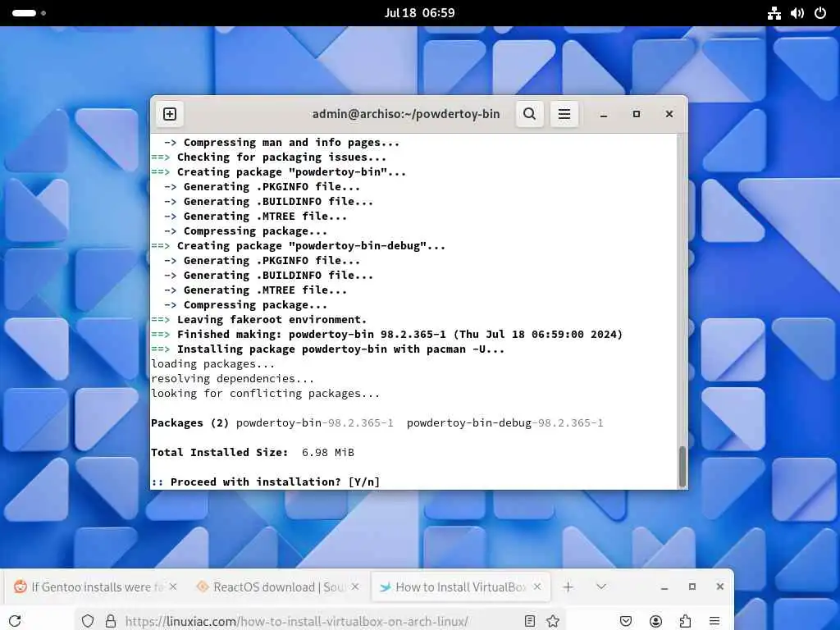Viewport: 840px width, 630px height.
Task: Click 'Compressing man and info pages...' line
Action: [282, 143]
